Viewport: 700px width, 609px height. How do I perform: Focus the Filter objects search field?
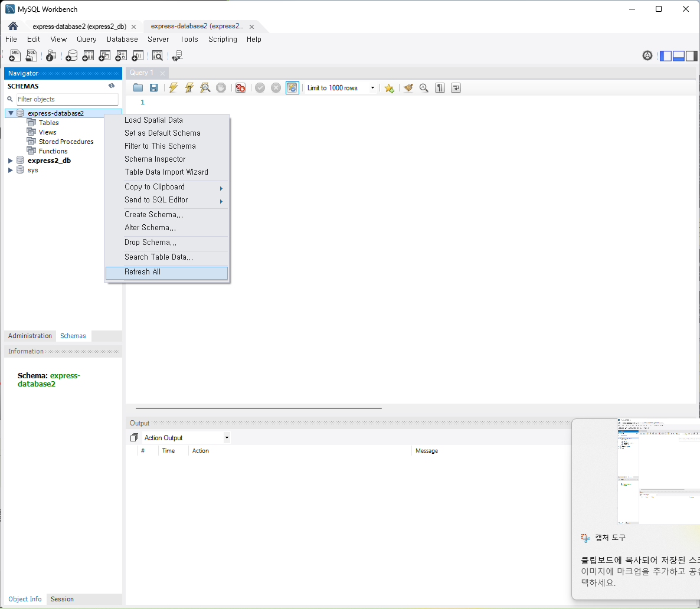67,99
